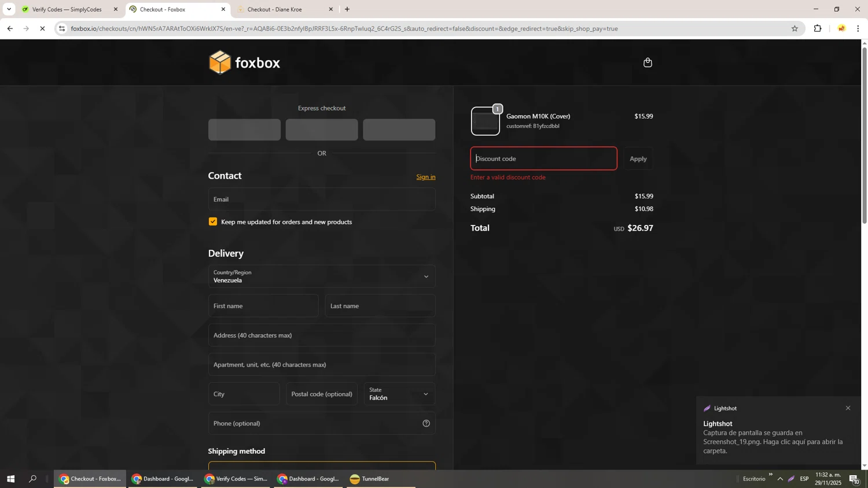This screenshot has height=488, width=868.
Task: Click the Phone (optional) field
Action: click(x=322, y=423)
